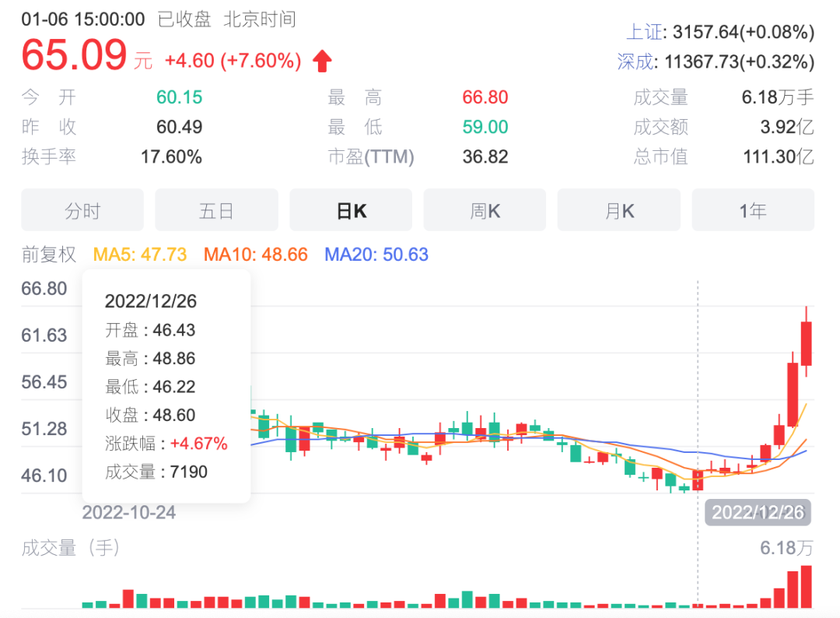This screenshot has height=618, width=840.
Task: Click the 成交额 value 3.92亿
Action: (787, 127)
